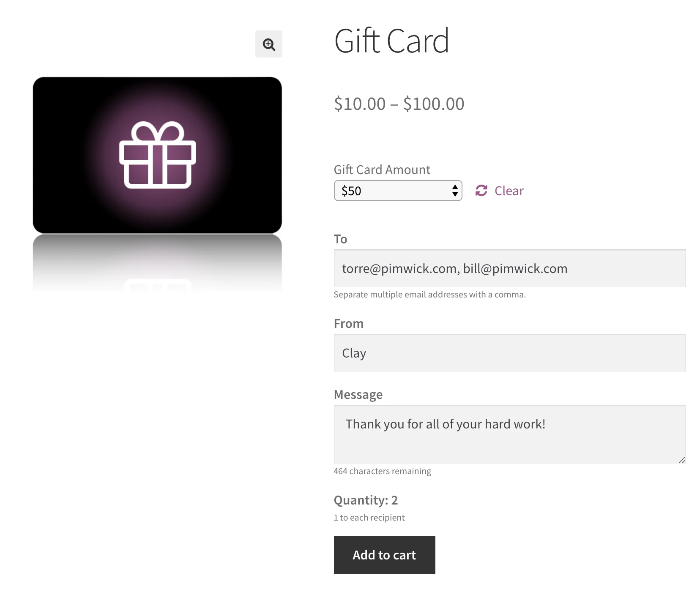Click Add to cart
This screenshot has height=600, width=700.
click(384, 555)
